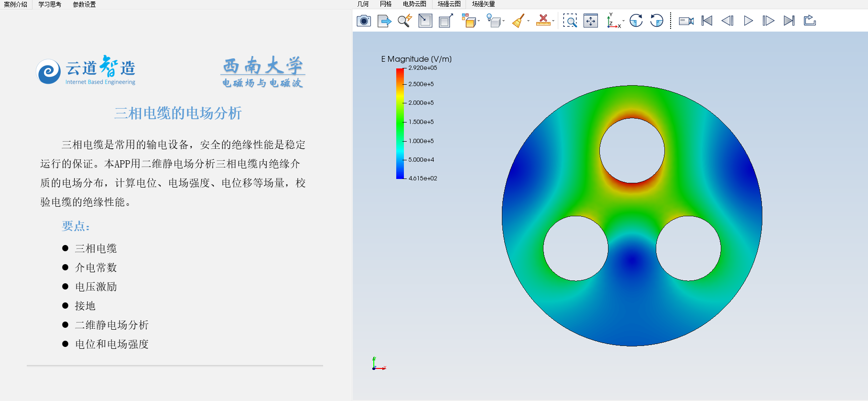Click the 云道智造 logo
Viewport: 868px width, 401px height.
click(86, 70)
